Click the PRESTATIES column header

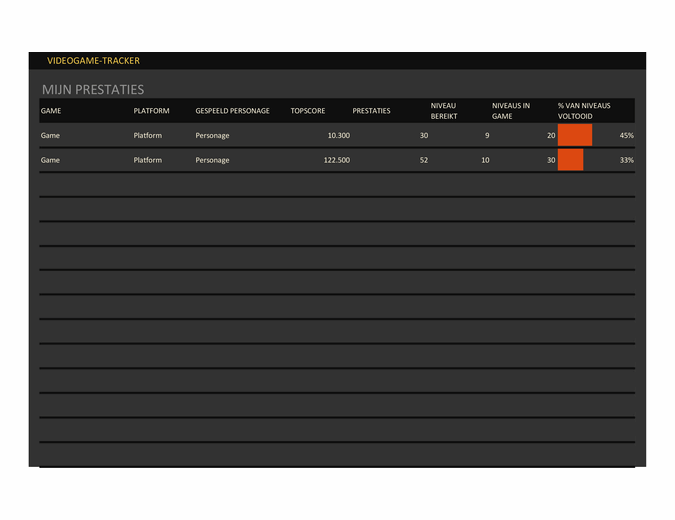tap(371, 111)
